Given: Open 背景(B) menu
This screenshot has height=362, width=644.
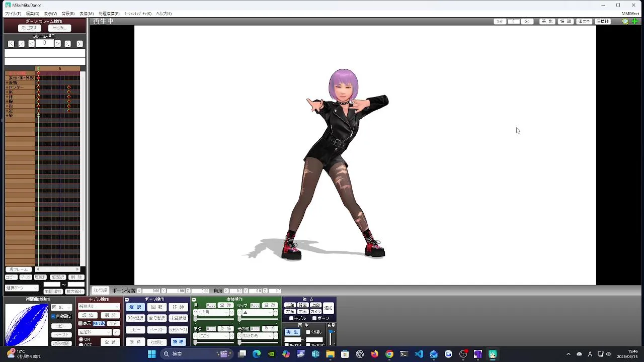Looking at the screenshot, I should point(68,14).
